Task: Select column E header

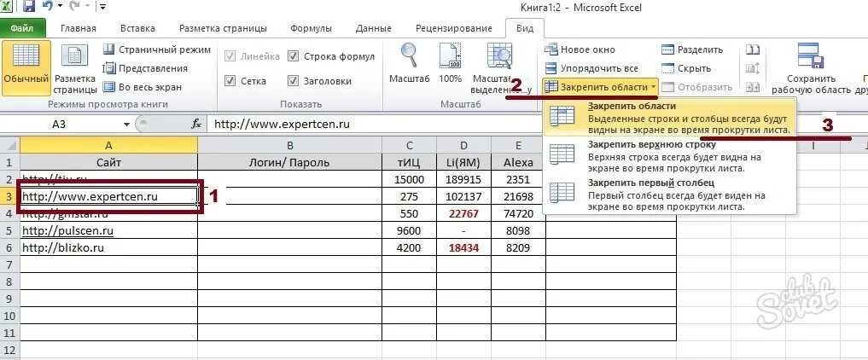Action: point(518,145)
